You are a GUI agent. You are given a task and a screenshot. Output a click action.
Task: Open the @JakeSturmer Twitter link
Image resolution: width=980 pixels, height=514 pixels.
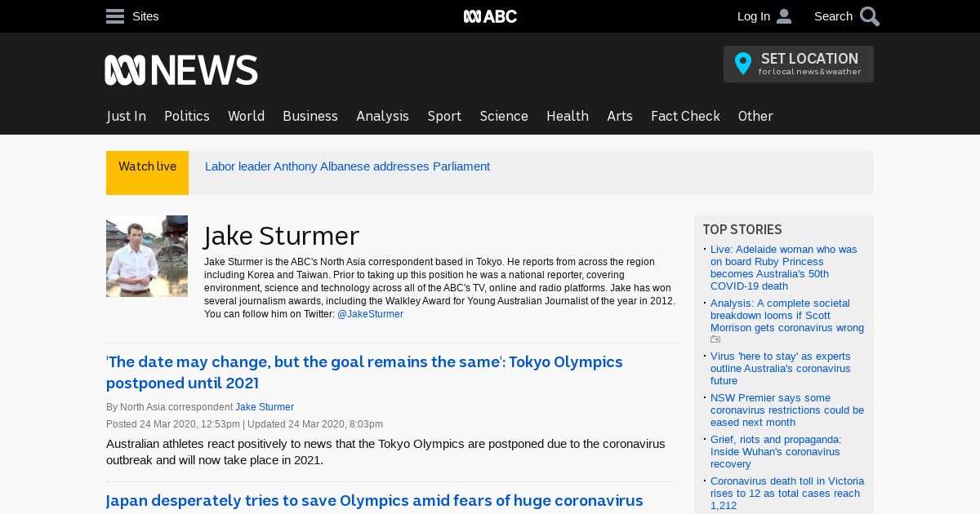370,314
